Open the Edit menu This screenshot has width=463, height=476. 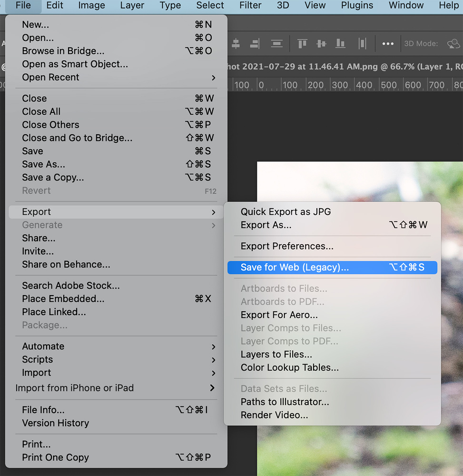pyautogui.click(x=55, y=5)
